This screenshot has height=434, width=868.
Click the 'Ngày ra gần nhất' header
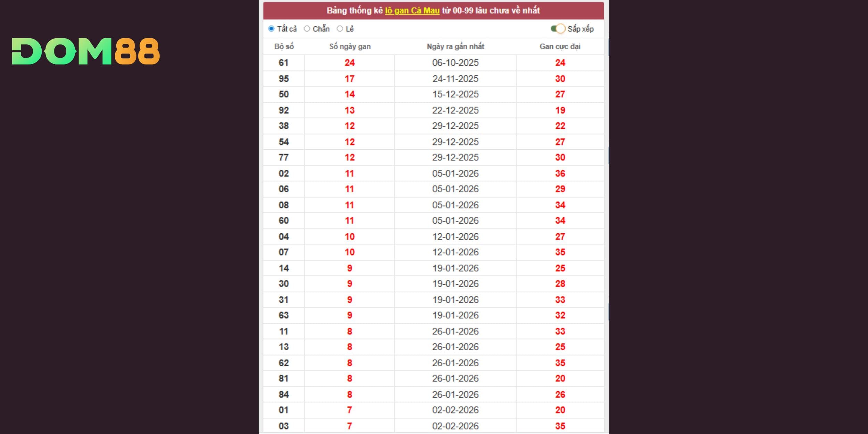tap(455, 47)
